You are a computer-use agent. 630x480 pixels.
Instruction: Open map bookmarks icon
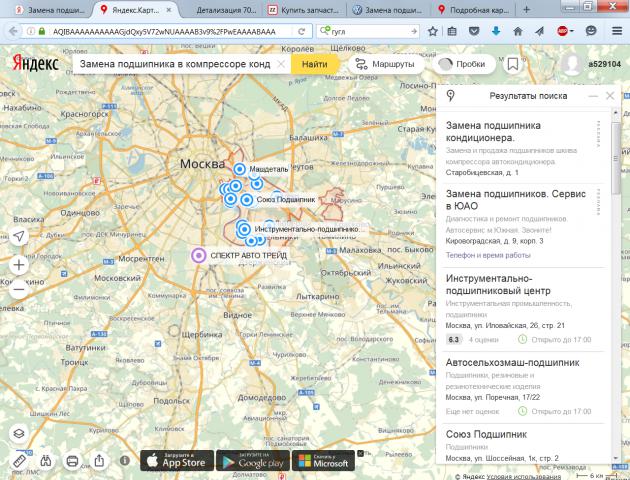(x=513, y=64)
